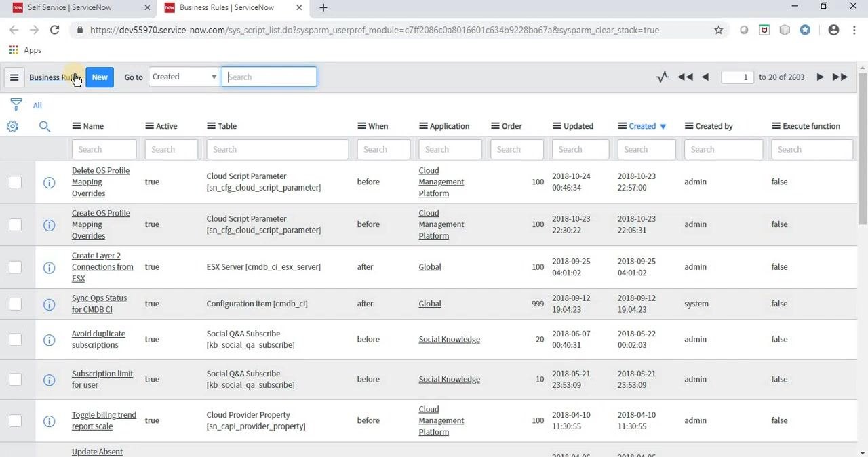The width and height of the screenshot is (868, 457).
Task: Open Toggle billng trend report scale record
Action: pos(104,420)
